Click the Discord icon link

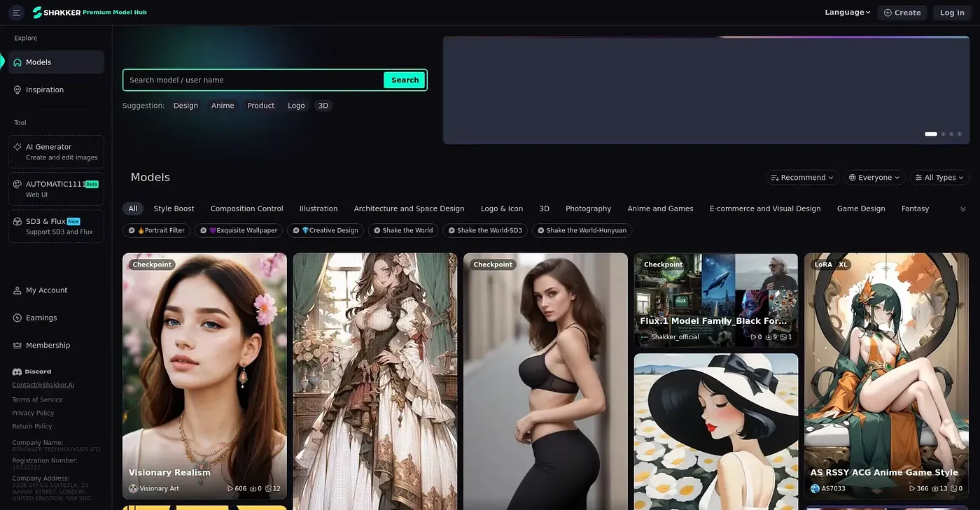pyautogui.click(x=32, y=371)
